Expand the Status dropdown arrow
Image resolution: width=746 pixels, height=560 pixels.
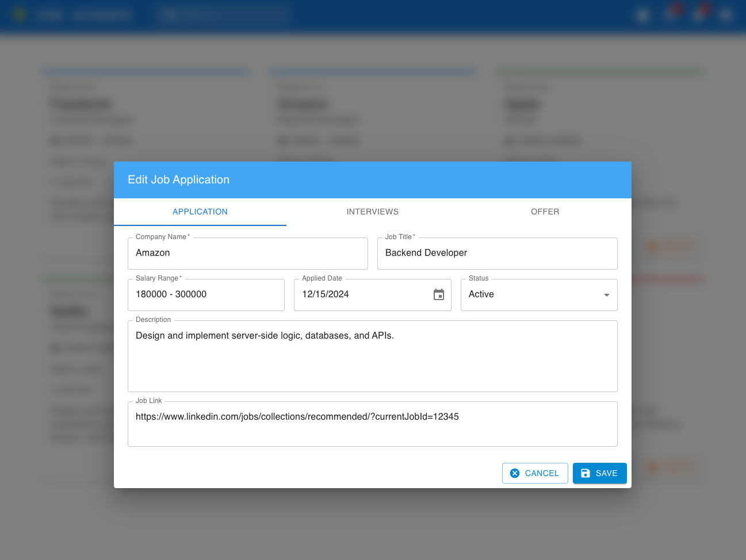(606, 295)
